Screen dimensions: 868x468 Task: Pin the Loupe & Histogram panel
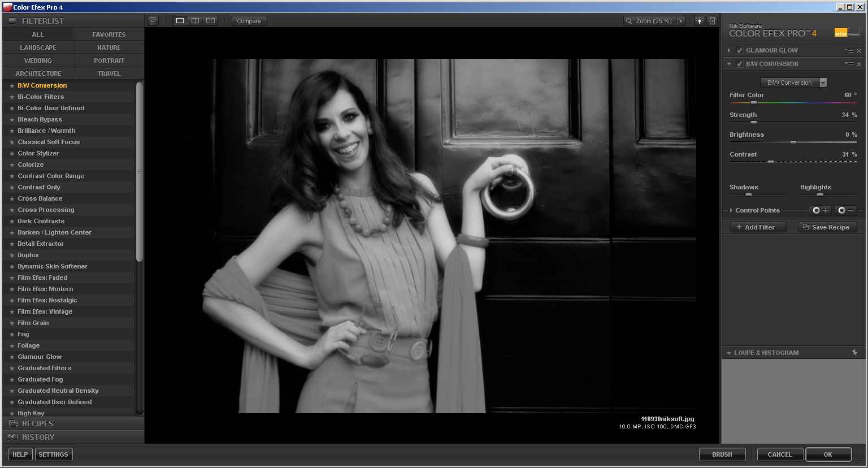pos(854,353)
